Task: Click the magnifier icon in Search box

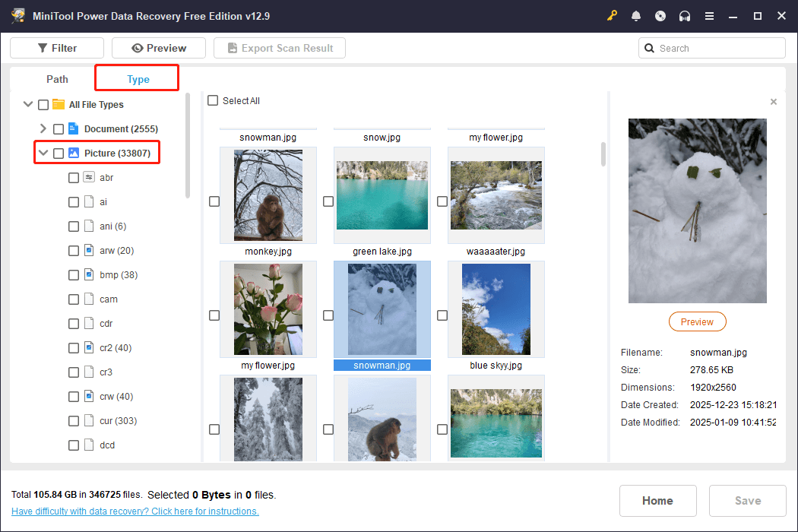Action: coord(649,49)
